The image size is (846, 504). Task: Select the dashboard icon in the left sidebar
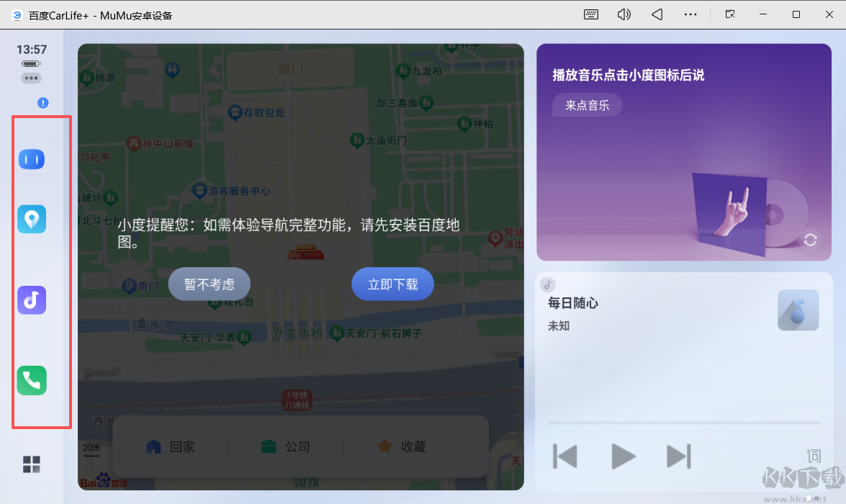coord(31,158)
